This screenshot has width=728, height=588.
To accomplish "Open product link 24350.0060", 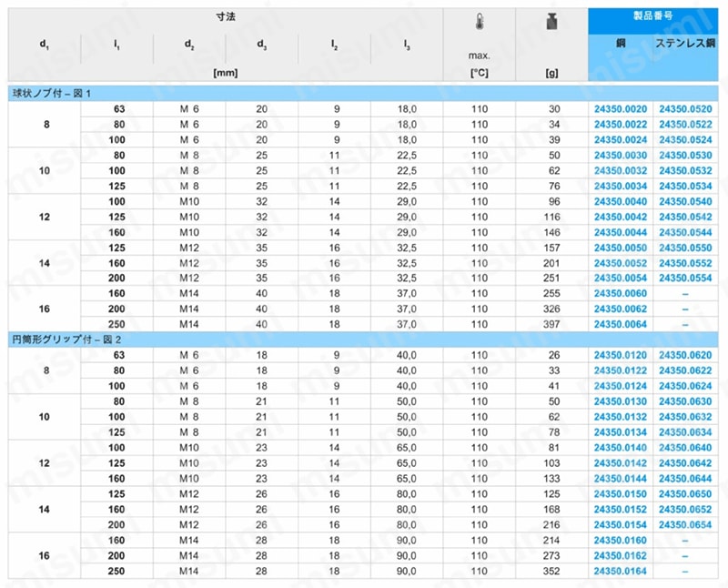I will click(621, 293).
